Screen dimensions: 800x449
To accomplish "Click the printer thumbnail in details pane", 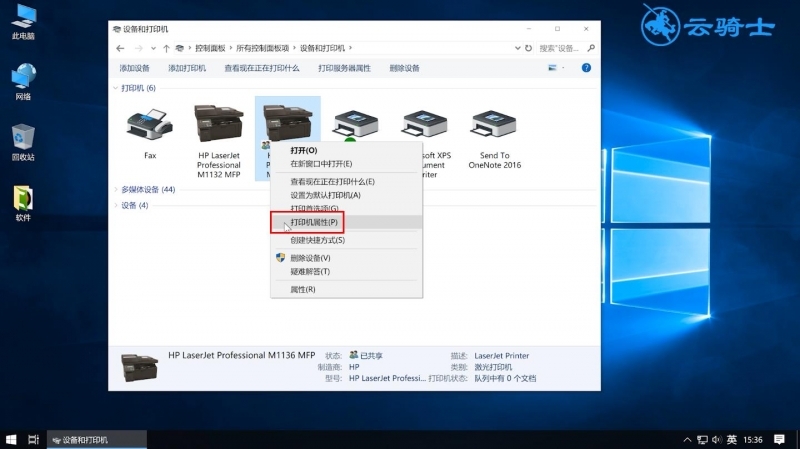I will click(x=139, y=367).
